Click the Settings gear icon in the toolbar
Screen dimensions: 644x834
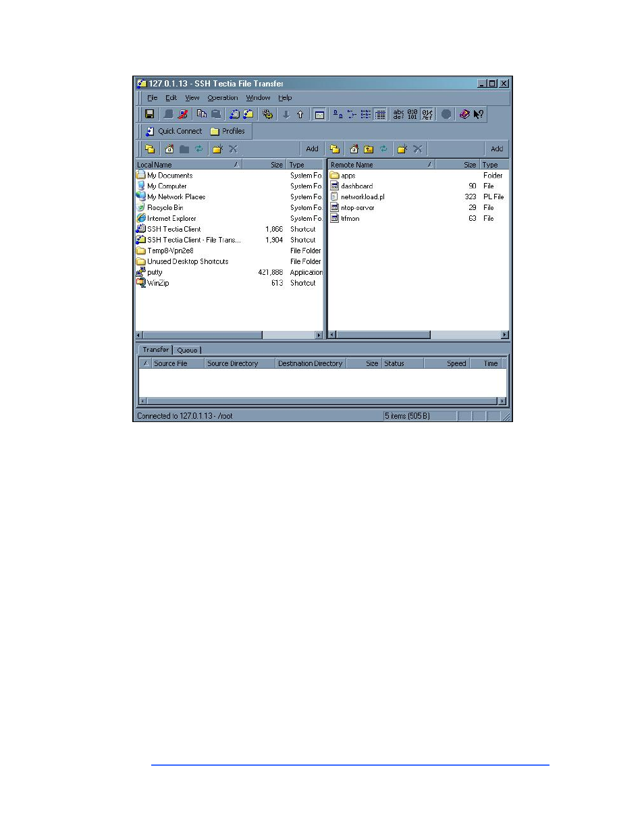point(267,114)
